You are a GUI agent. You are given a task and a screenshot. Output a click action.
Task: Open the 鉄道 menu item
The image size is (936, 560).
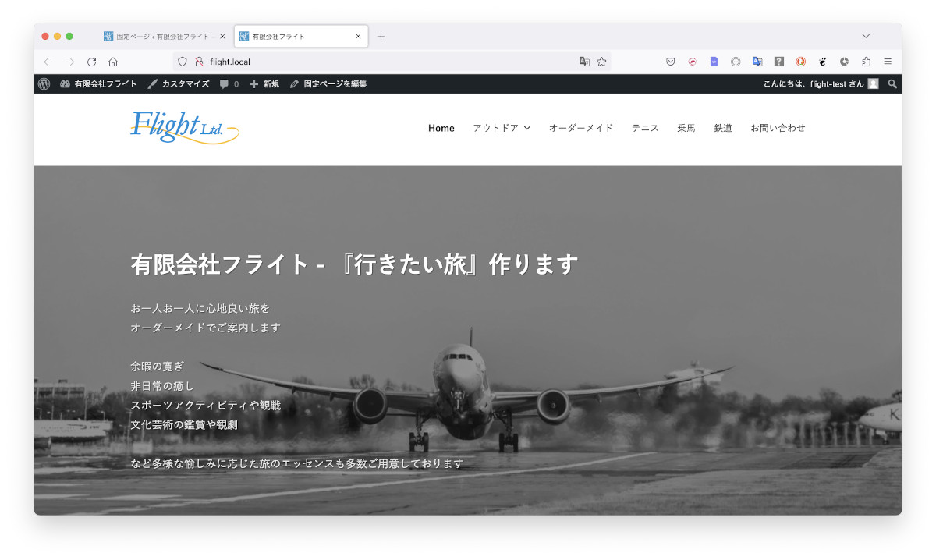(x=723, y=128)
